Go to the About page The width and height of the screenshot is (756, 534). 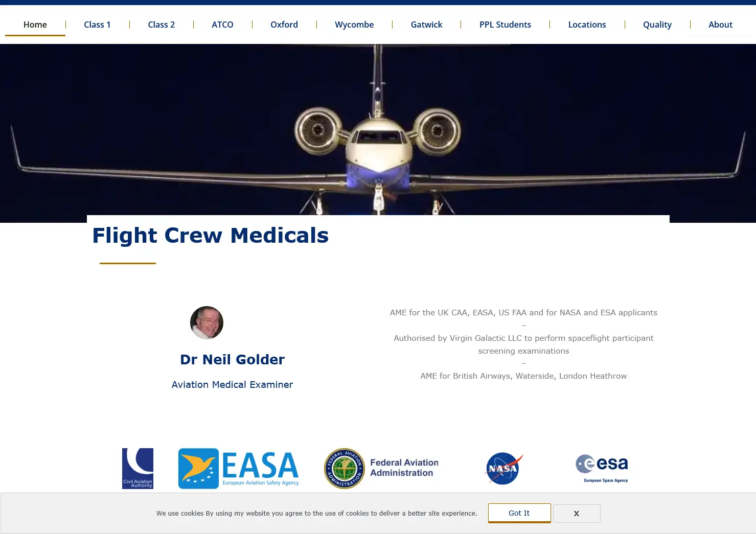(720, 25)
